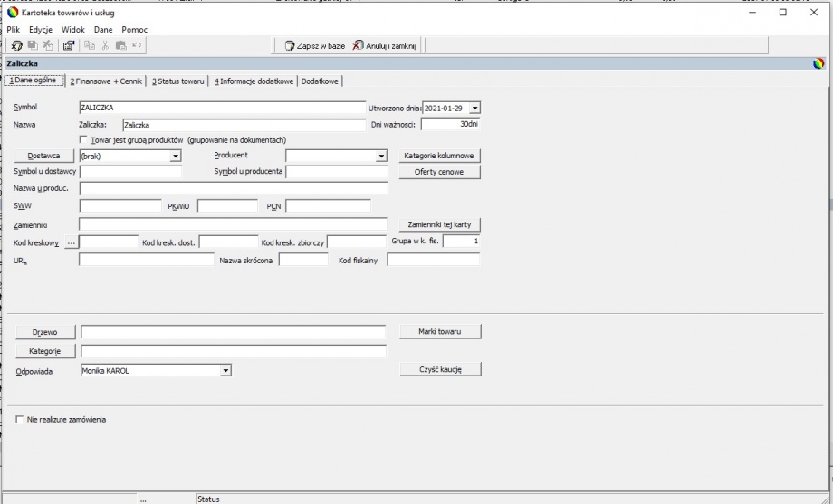Click the field next to Kategorie button
This screenshot has width=833, height=504.
pyautogui.click(x=233, y=351)
